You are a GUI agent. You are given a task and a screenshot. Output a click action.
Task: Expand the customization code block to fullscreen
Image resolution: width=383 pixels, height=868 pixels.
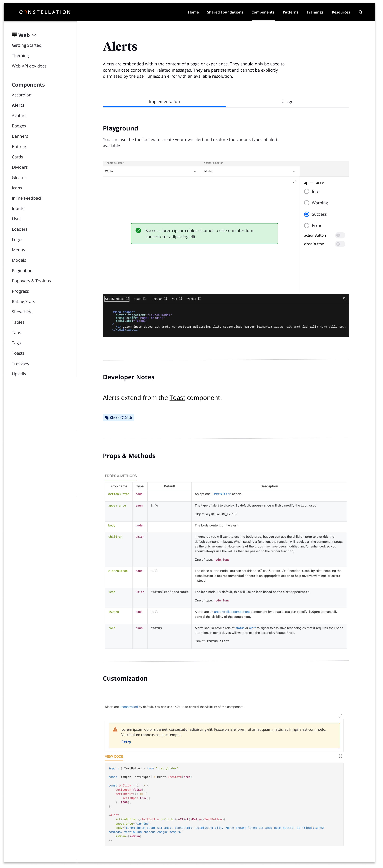[340, 756]
